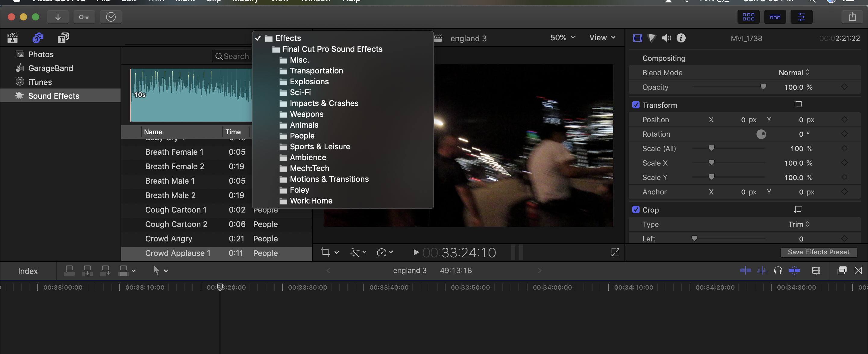Image resolution: width=868 pixels, height=354 pixels.
Task: Open the keyword editor key icon
Action: pyautogui.click(x=84, y=17)
